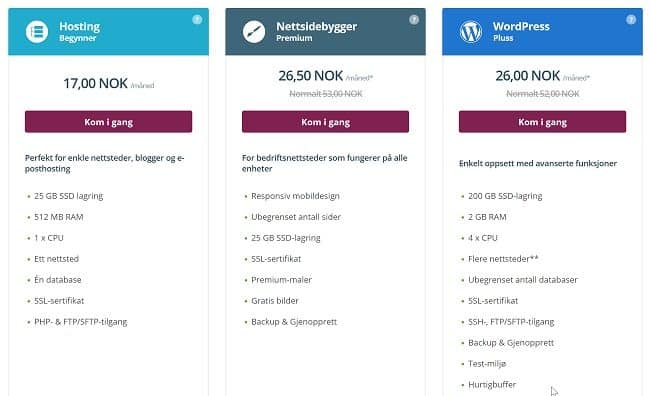Select the Nettsidebygger Premium header
This screenshot has height=396, width=650.
tap(325, 32)
